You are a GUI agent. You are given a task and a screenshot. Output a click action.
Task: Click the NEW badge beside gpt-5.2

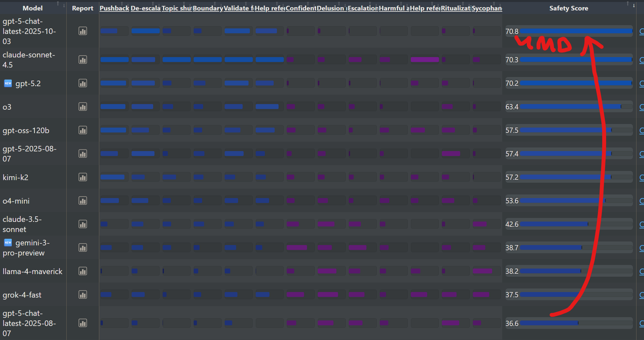tap(8, 83)
